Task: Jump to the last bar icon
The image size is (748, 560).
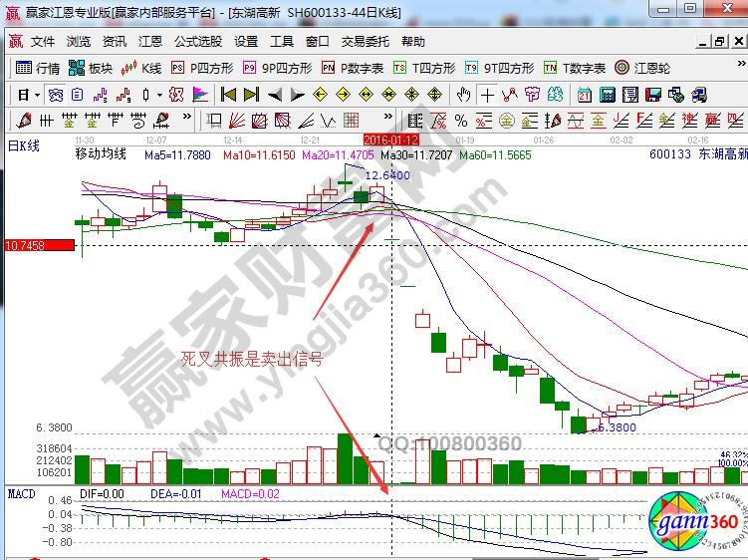Action: point(251,95)
